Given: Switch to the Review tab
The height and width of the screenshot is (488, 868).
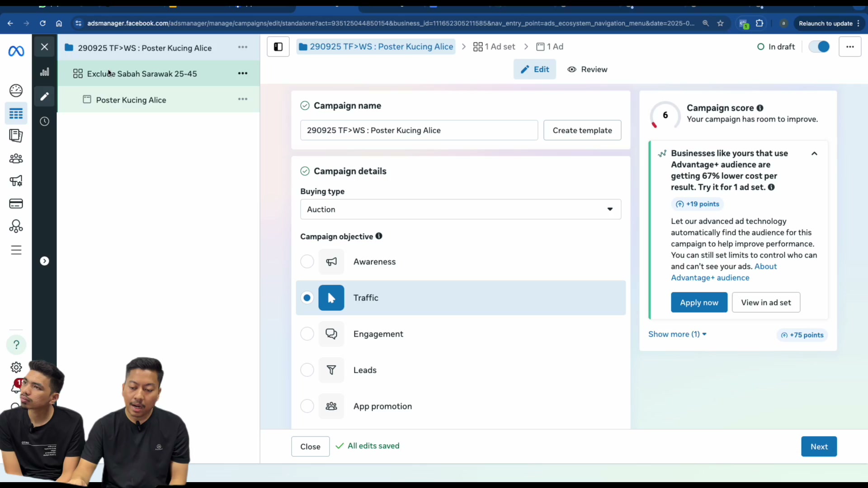Looking at the screenshot, I should pos(587,69).
